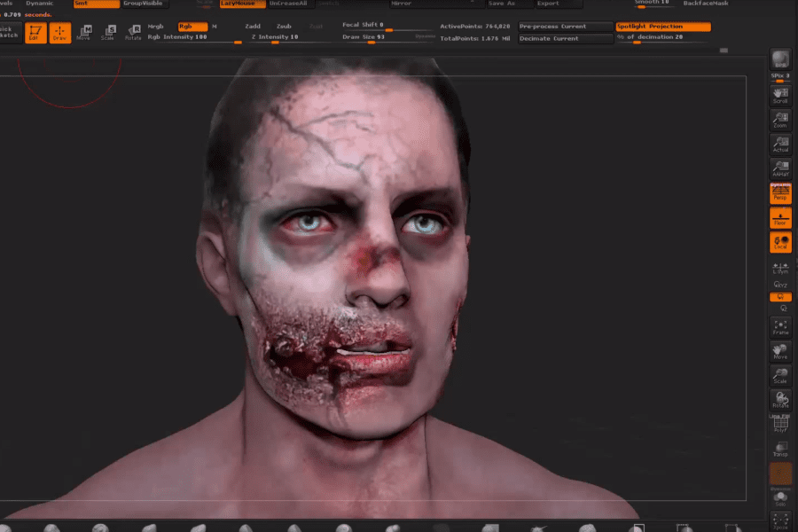The height and width of the screenshot is (532, 798).
Task: Toggle BackfaceMask option
Action: (706, 4)
